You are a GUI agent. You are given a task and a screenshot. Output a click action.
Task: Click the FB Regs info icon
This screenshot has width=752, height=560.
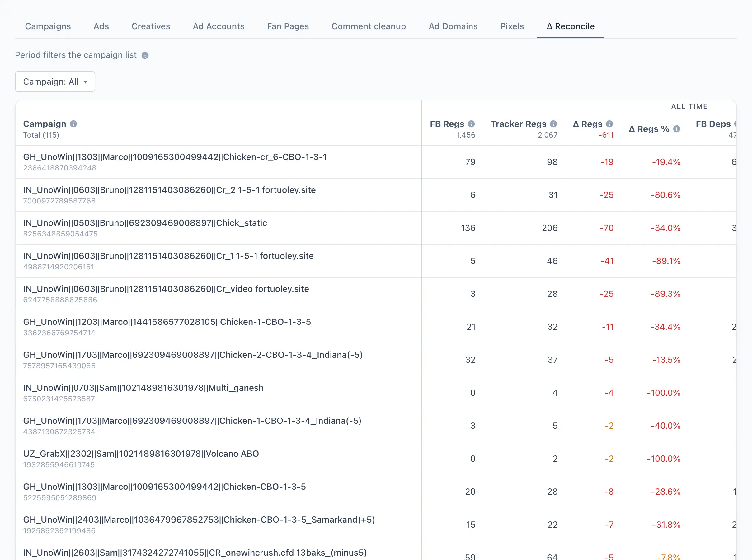[471, 124]
